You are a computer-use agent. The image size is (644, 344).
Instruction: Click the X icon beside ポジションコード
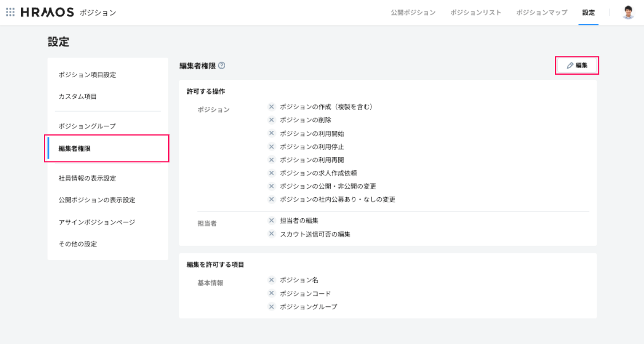271,293
